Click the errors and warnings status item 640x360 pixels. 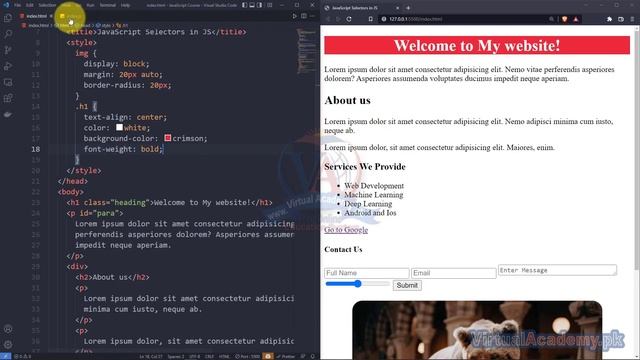(23, 356)
